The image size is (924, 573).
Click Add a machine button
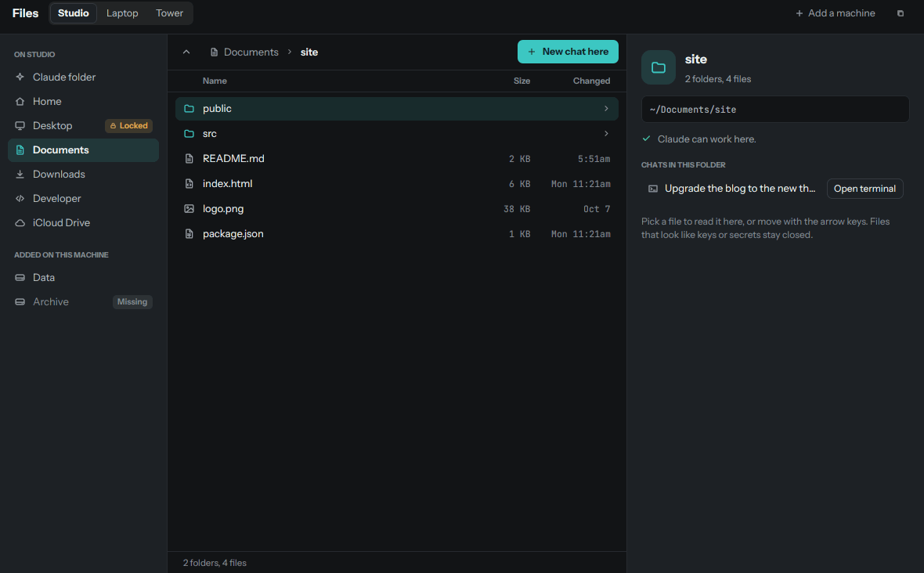[835, 13]
